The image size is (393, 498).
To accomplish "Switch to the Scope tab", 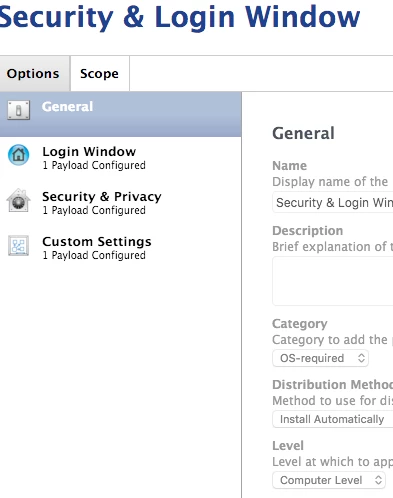I will click(100, 74).
